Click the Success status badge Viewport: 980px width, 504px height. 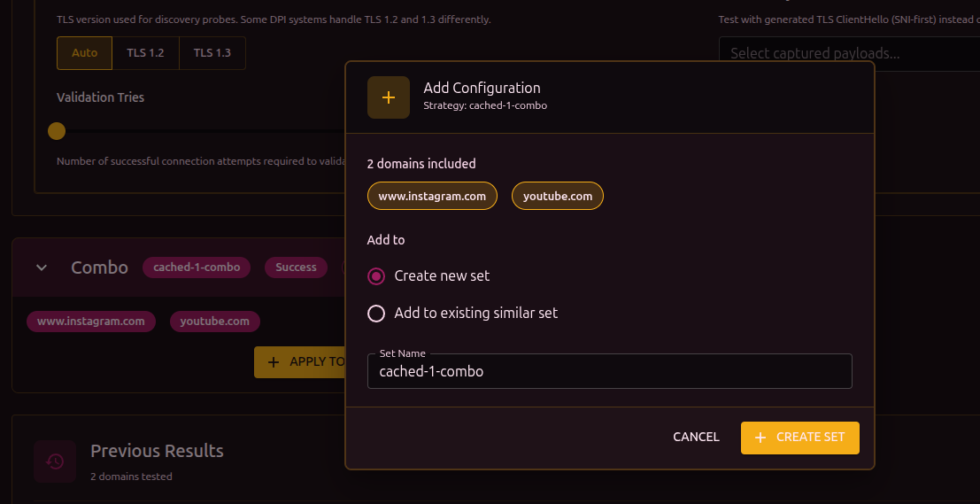(x=296, y=268)
